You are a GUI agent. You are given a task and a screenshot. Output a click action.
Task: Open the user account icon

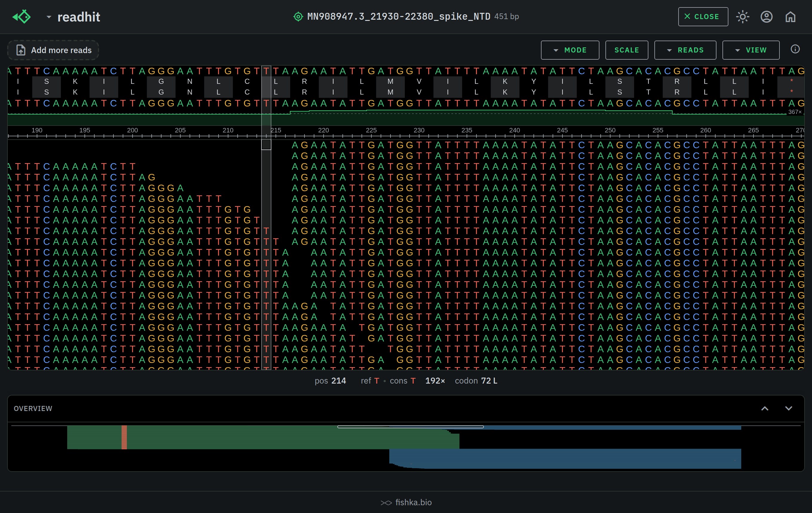[767, 16]
